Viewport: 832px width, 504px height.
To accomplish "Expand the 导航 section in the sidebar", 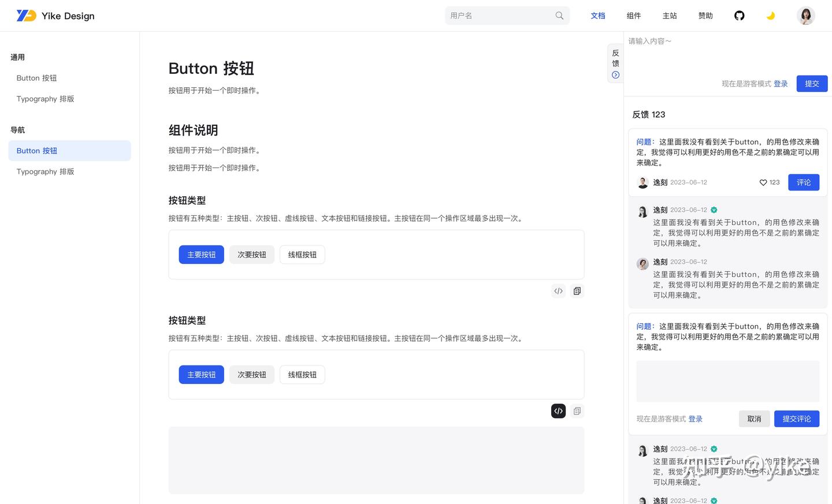I will click(17, 130).
